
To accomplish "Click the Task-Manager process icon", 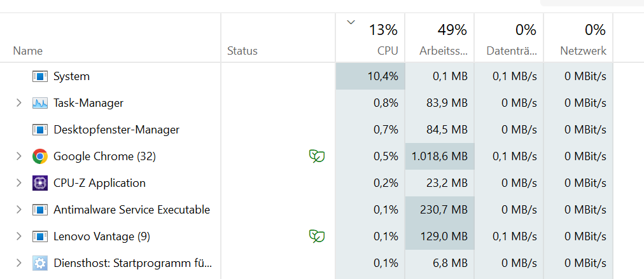I will [40, 103].
